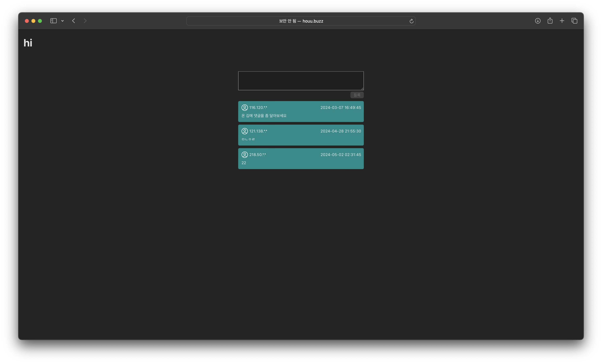The width and height of the screenshot is (602, 364).
Task: Select the 116.120.*.* commenter IP text
Action: (258, 107)
